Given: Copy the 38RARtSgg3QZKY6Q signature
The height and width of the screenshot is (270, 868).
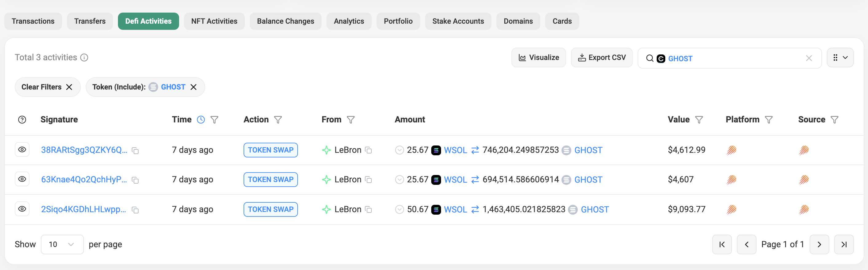Looking at the screenshot, I should (x=135, y=150).
